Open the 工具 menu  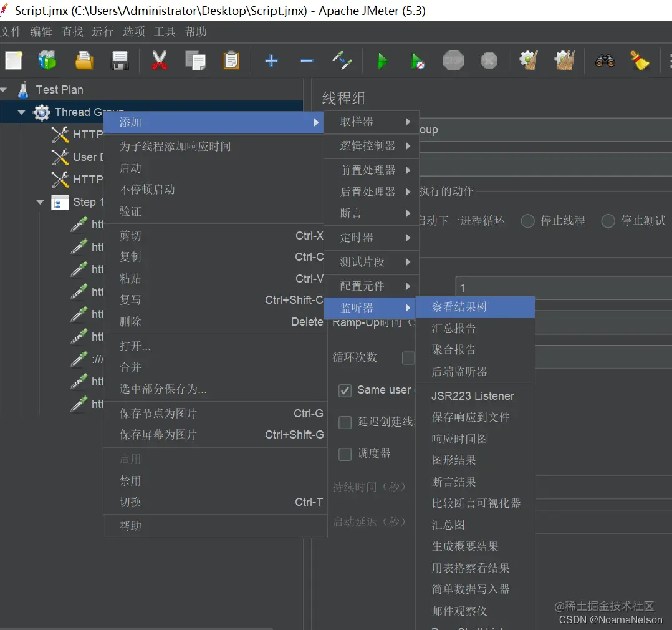pyautogui.click(x=165, y=32)
